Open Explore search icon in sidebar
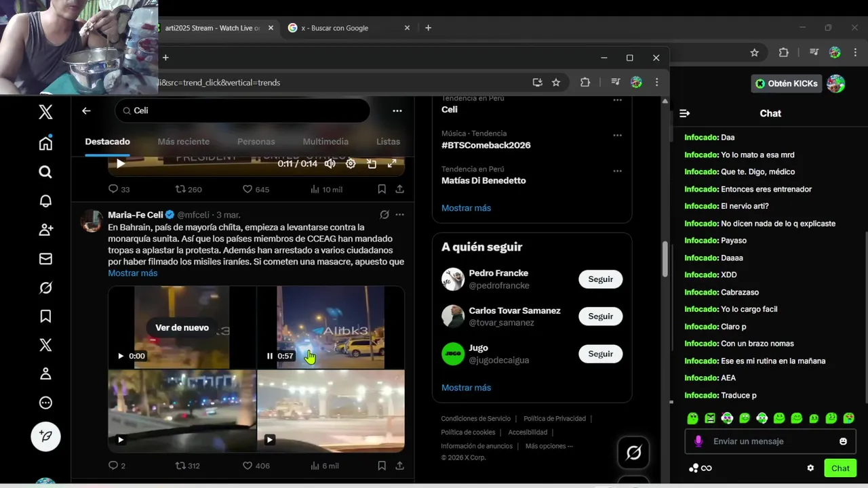 click(45, 172)
